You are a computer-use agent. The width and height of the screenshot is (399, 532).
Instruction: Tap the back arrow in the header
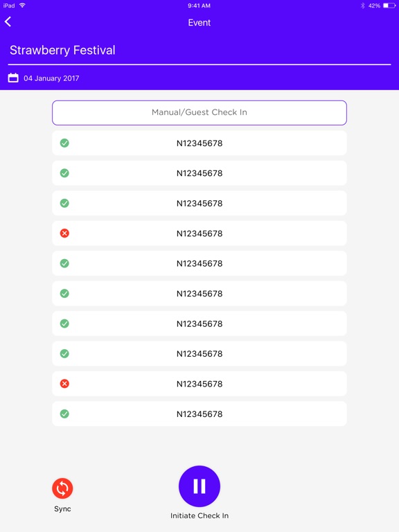coord(8,21)
